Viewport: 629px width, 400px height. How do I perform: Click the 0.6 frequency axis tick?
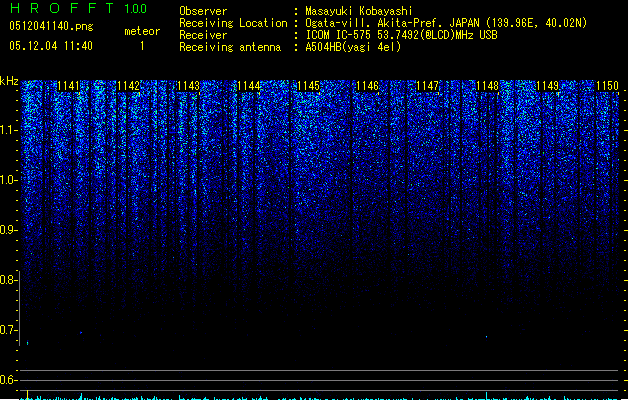point(9,380)
